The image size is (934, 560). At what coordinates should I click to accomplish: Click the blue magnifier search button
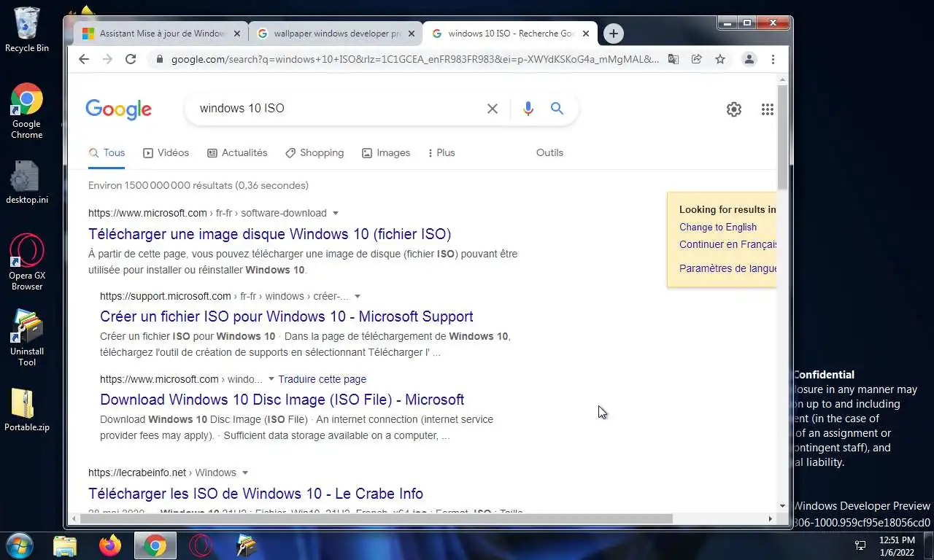pos(557,109)
